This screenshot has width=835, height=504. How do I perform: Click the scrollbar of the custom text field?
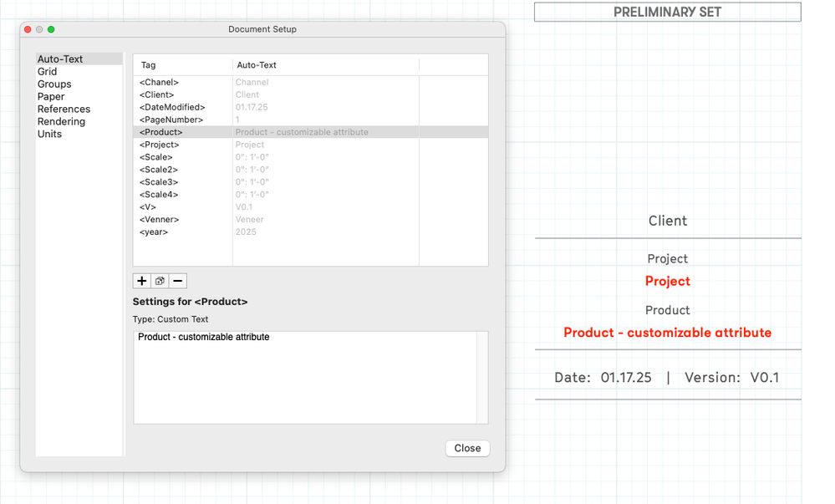pyautogui.click(x=482, y=378)
